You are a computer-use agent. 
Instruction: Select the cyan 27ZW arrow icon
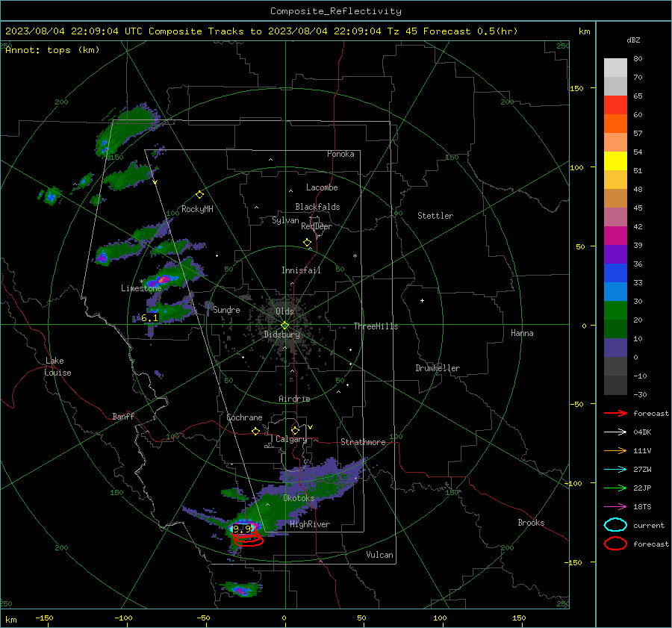615,470
